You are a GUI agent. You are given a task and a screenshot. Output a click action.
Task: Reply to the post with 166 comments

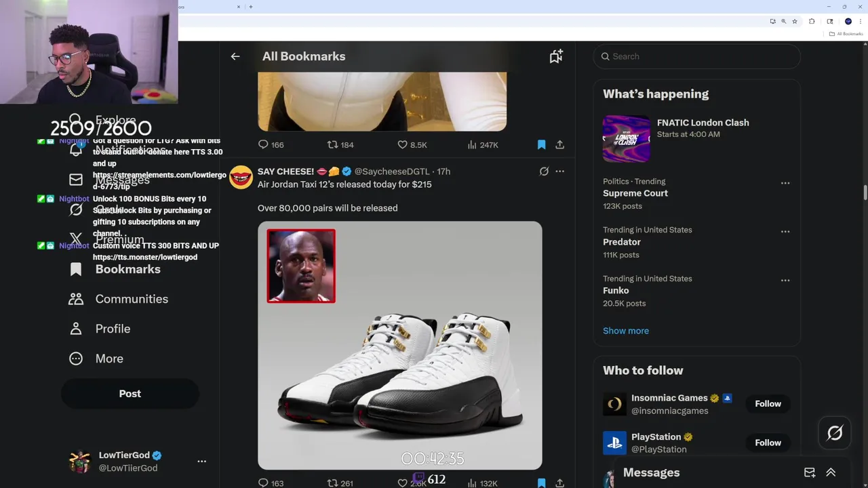click(271, 144)
